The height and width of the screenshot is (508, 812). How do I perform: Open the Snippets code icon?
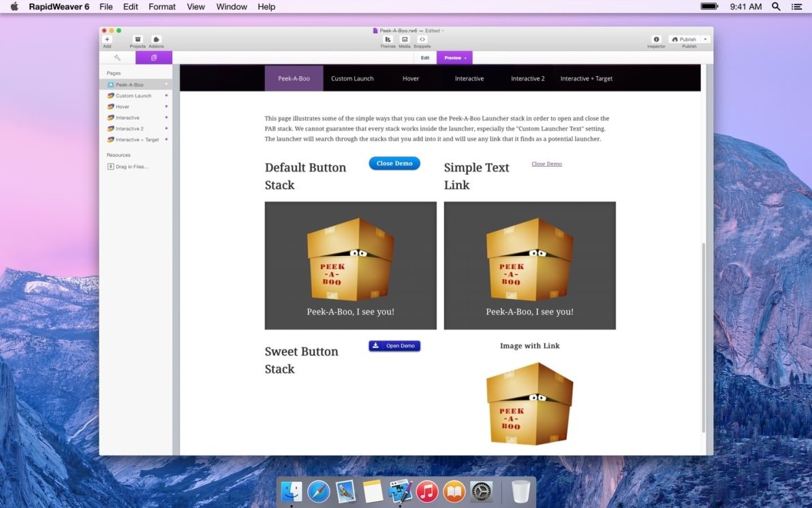pos(422,39)
